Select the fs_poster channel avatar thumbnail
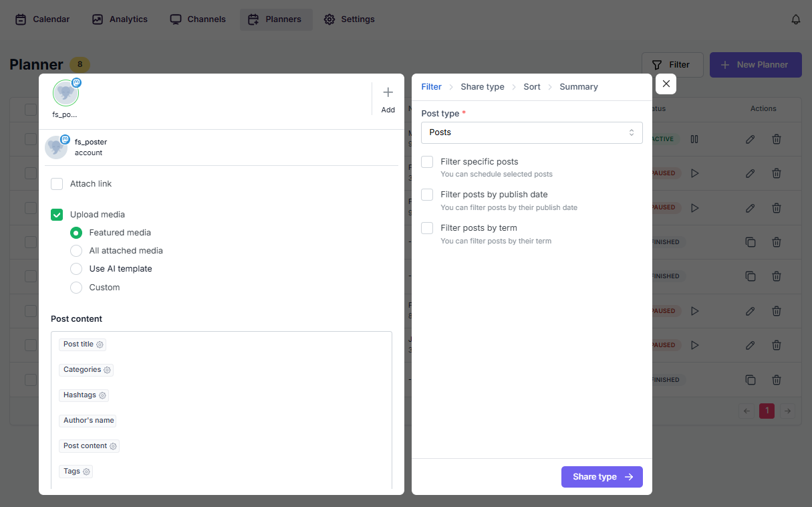Viewport: 812px width, 507px height. [65, 94]
